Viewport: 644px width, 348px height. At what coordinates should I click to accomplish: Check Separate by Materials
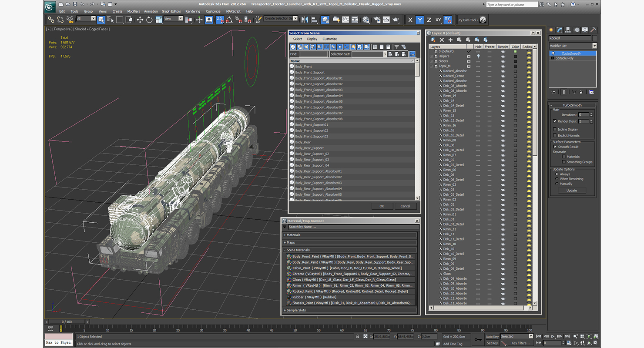[x=564, y=157]
